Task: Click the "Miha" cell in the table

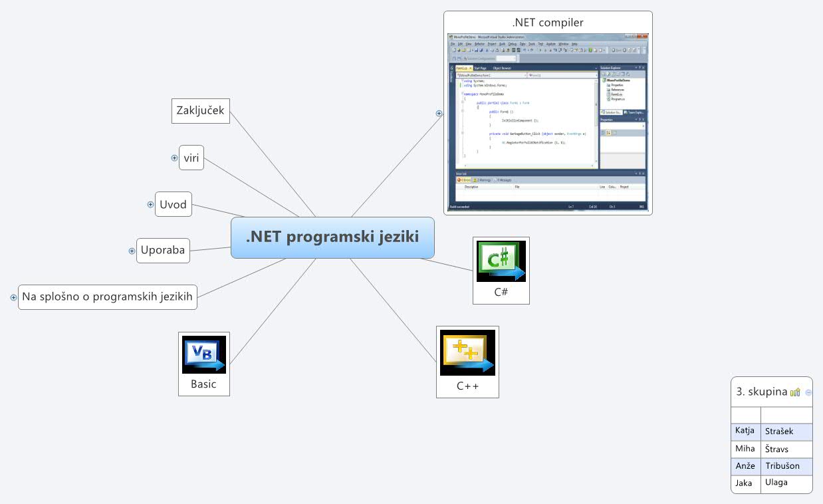Action: point(745,449)
